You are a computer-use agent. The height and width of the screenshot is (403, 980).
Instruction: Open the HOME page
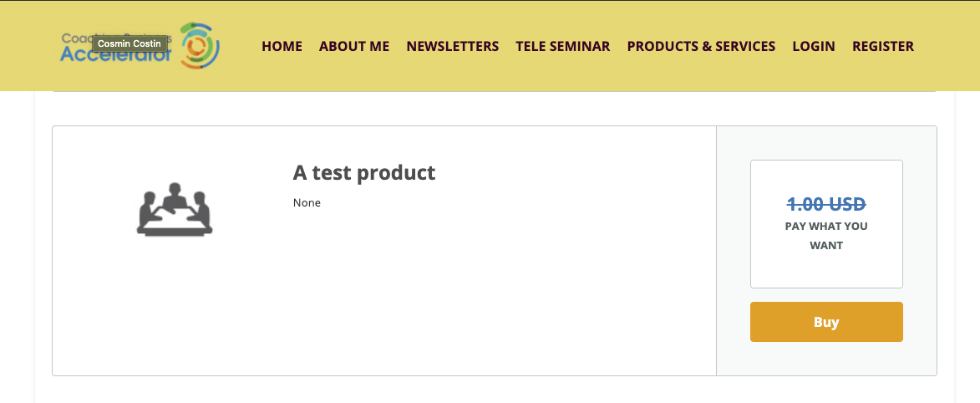pos(282,46)
